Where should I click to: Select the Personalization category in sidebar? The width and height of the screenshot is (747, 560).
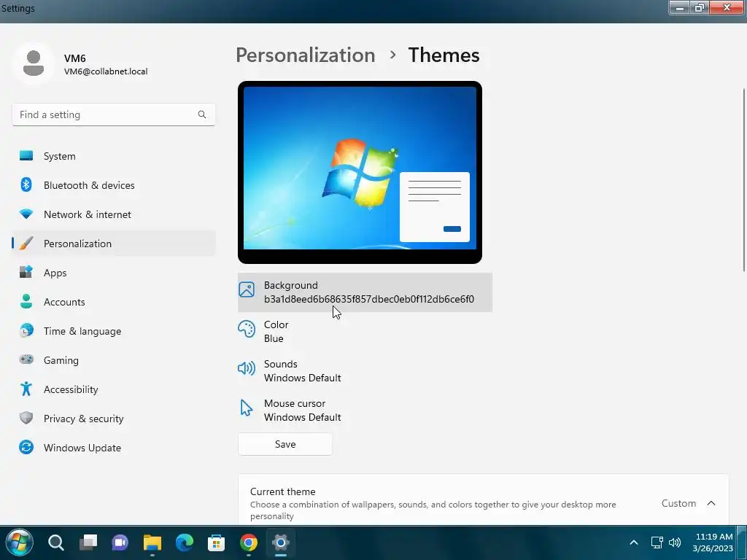113,244
